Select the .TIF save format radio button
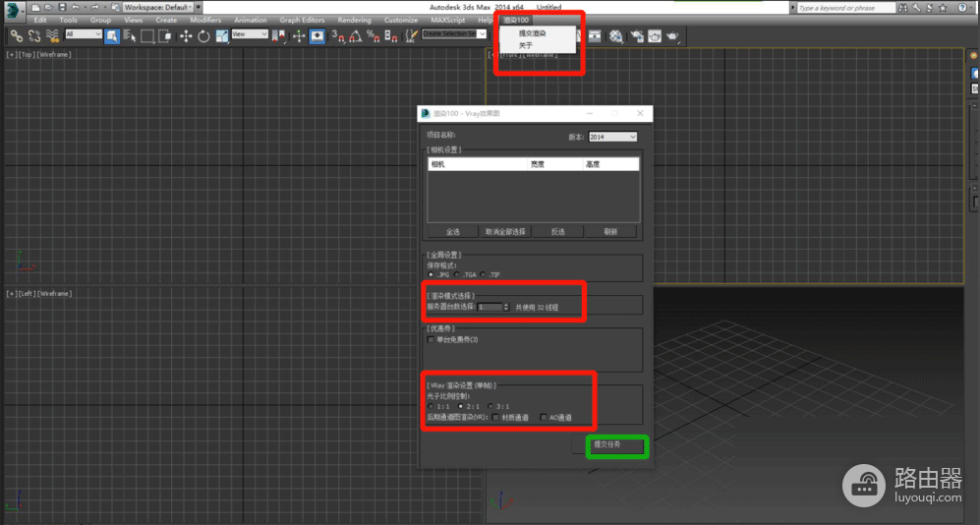980x525 pixels. (484, 274)
